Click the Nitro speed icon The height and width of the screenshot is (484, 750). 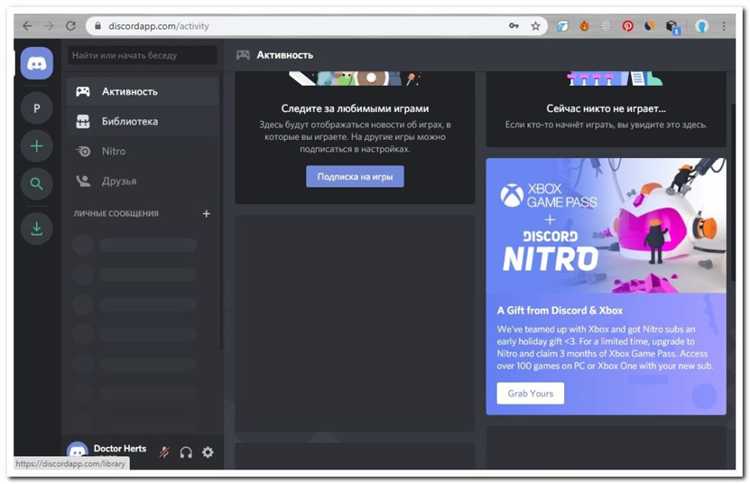(83, 152)
